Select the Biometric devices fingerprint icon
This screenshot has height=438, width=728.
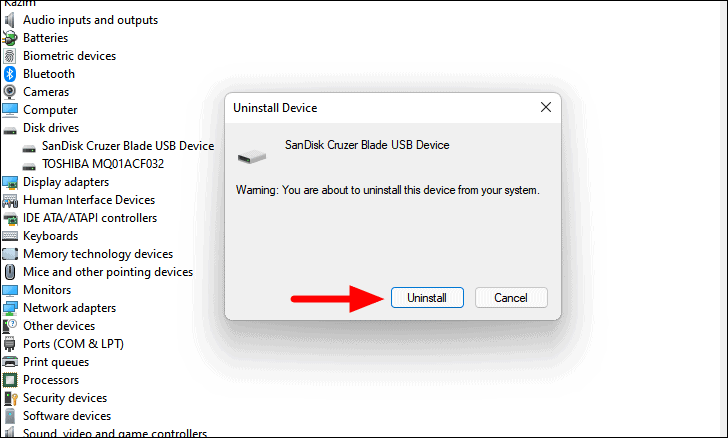click(10, 56)
